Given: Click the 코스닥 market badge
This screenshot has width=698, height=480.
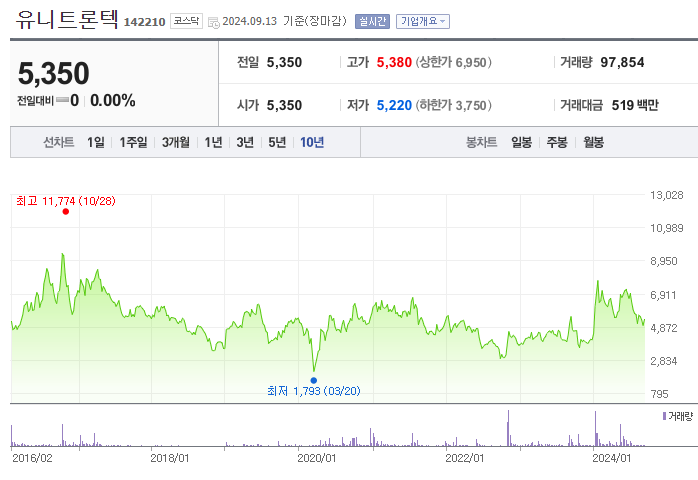Looking at the screenshot, I should (186, 21).
